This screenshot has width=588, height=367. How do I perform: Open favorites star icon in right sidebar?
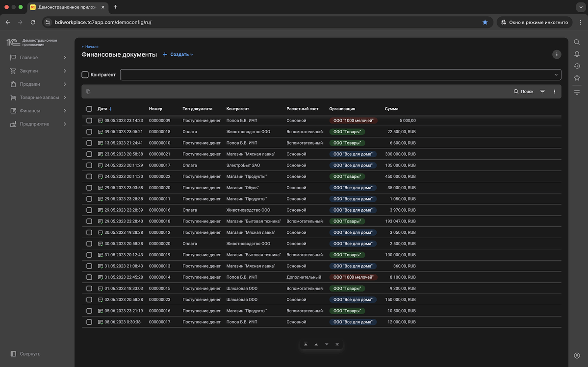coord(577,78)
